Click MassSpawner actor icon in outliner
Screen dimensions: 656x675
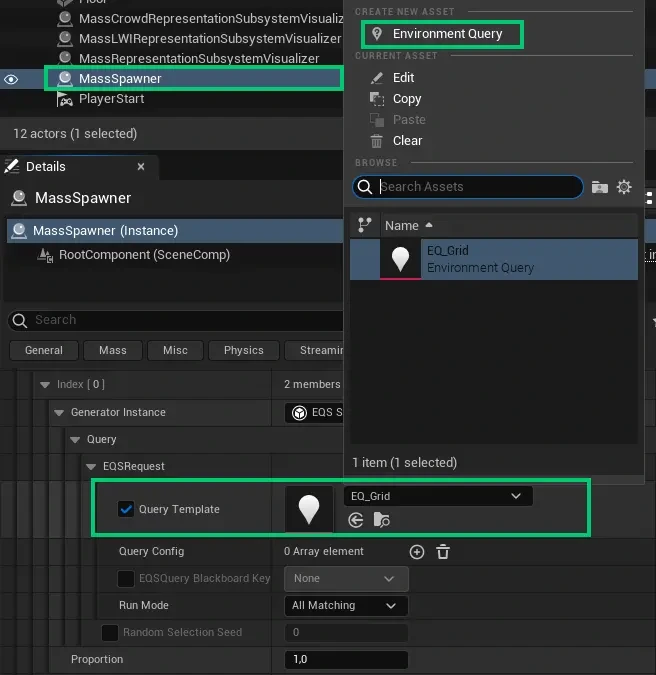pyautogui.click(x=65, y=79)
